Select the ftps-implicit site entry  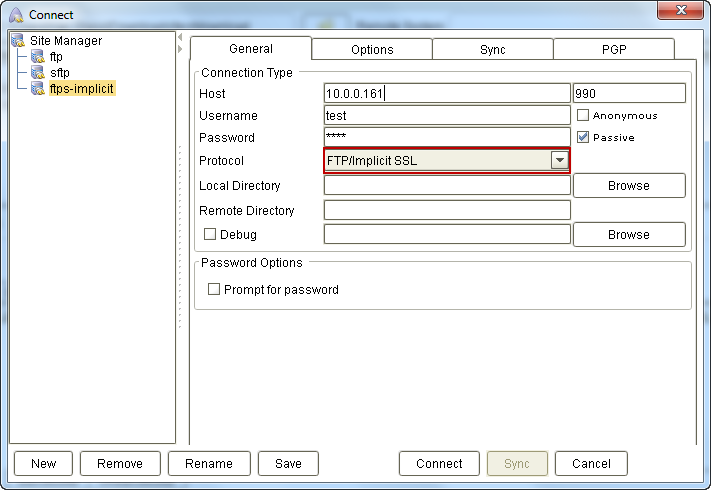(x=82, y=88)
